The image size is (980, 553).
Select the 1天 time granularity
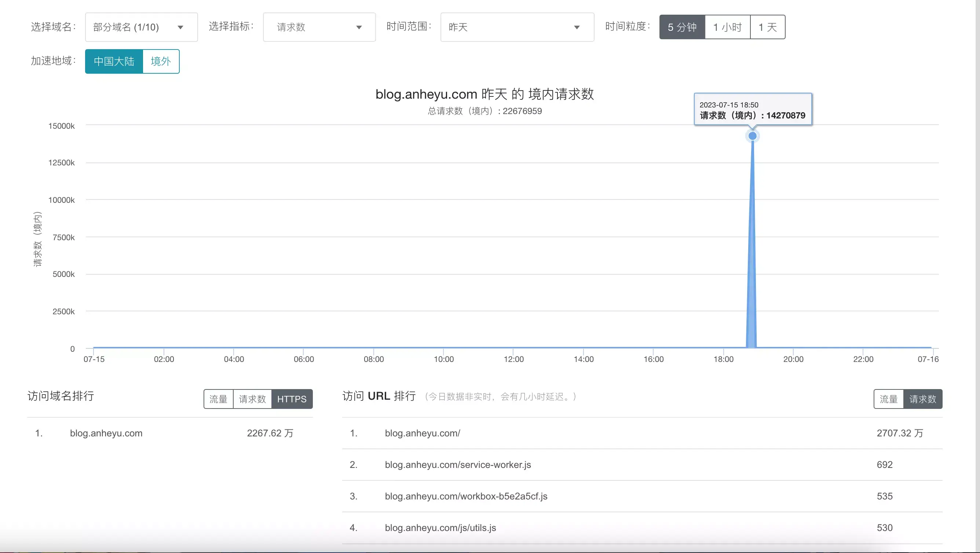click(x=768, y=27)
